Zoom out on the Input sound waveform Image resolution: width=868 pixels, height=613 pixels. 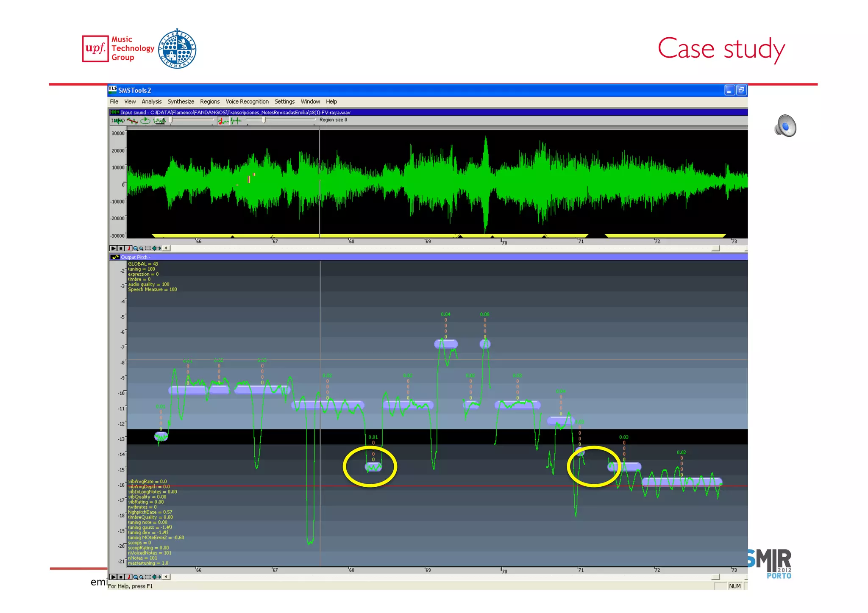tap(142, 248)
